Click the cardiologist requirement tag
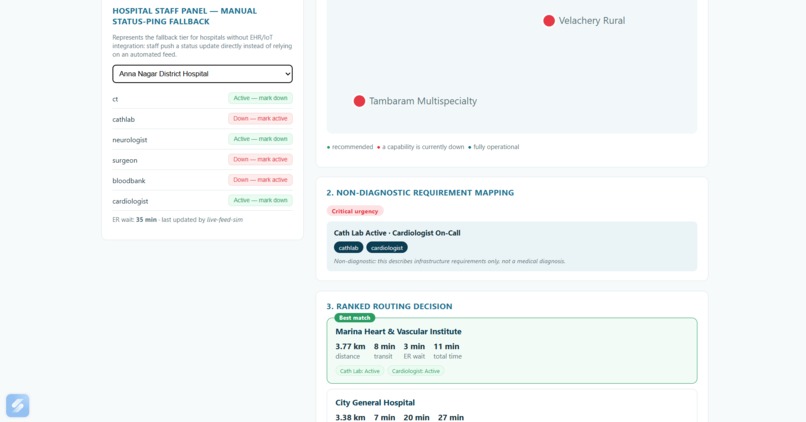806x422 pixels. (x=387, y=248)
